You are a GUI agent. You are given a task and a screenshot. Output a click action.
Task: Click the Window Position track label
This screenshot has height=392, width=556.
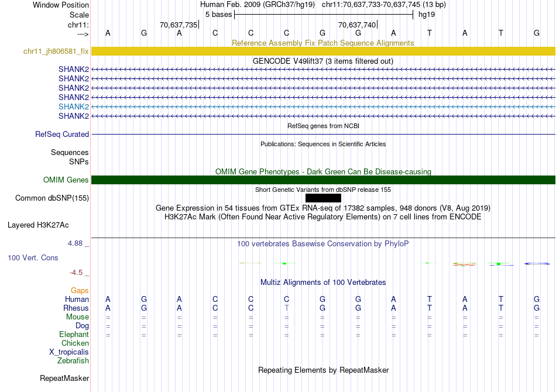61,5
